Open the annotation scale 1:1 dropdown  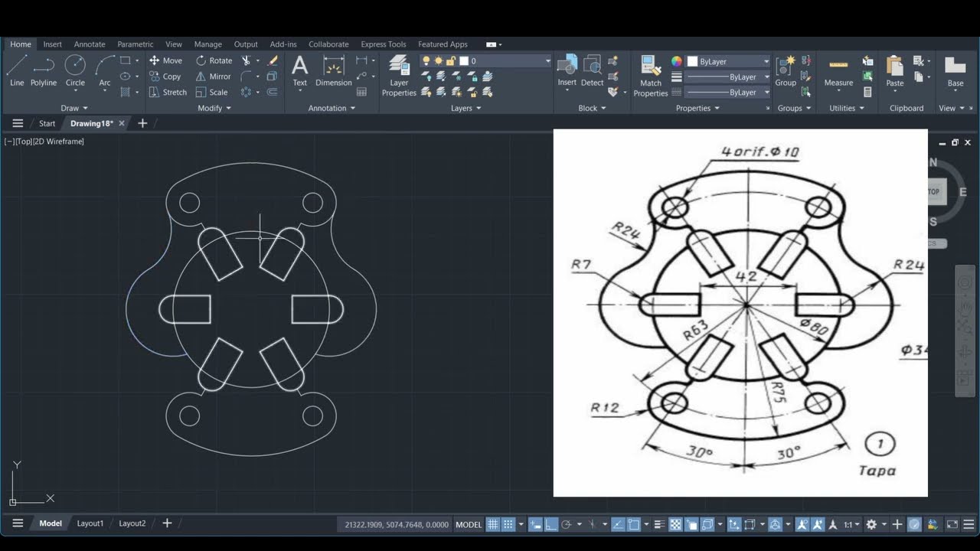pyautogui.click(x=851, y=524)
